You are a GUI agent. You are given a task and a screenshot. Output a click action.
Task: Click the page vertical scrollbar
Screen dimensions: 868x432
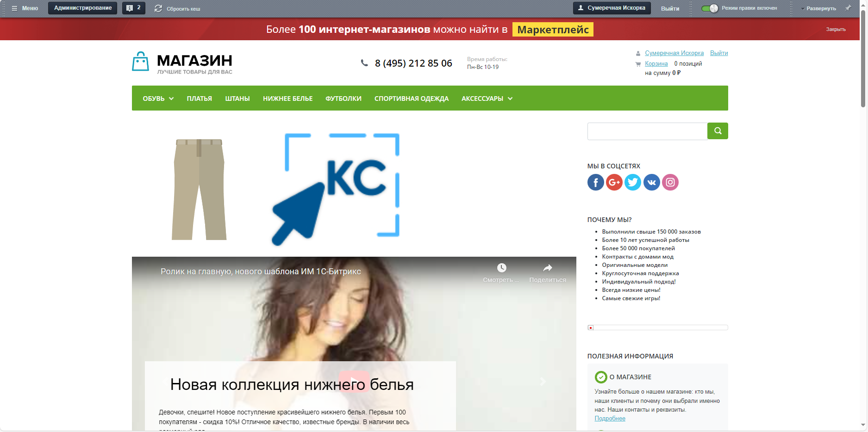[863, 216]
